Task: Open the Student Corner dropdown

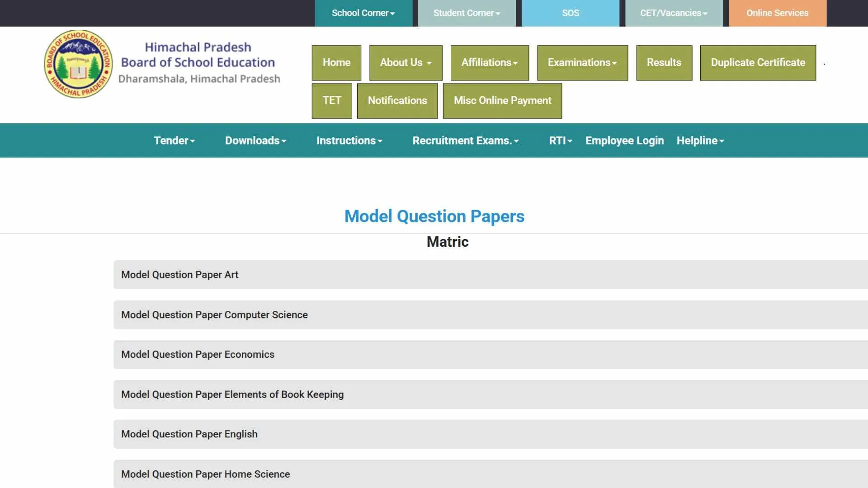Action: (467, 13)
